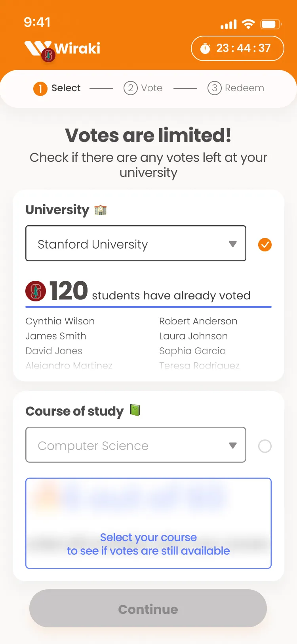Click the orange checkmark beside the University field

coord(265,245)
